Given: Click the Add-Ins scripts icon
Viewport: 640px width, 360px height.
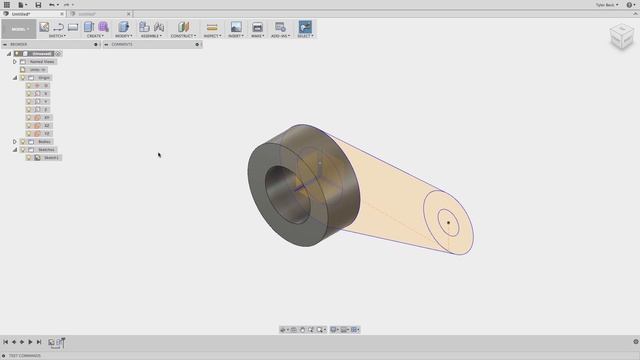Looking at the screenshot, I should pyautogui.click(x=280, y=27).
